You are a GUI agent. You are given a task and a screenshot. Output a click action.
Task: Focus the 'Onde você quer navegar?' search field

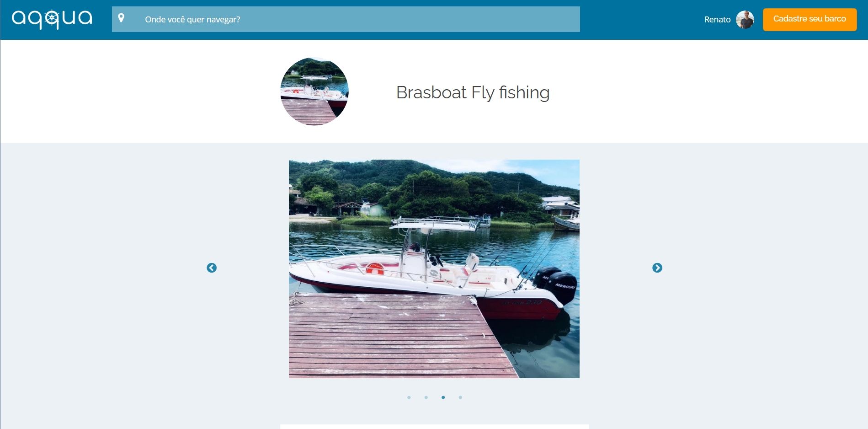pyautogui.click(x=346, y=19)
